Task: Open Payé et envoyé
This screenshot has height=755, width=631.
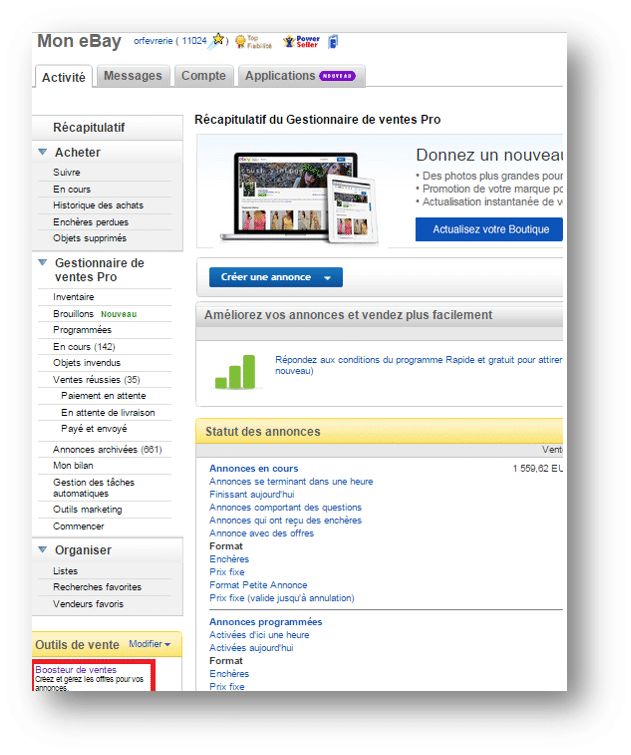Action: [94, 429]
